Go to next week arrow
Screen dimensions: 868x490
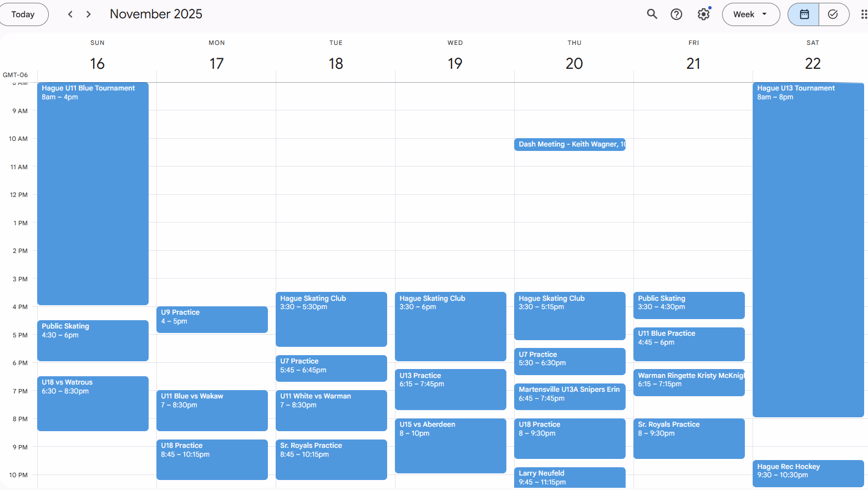(x=89, y=14)
